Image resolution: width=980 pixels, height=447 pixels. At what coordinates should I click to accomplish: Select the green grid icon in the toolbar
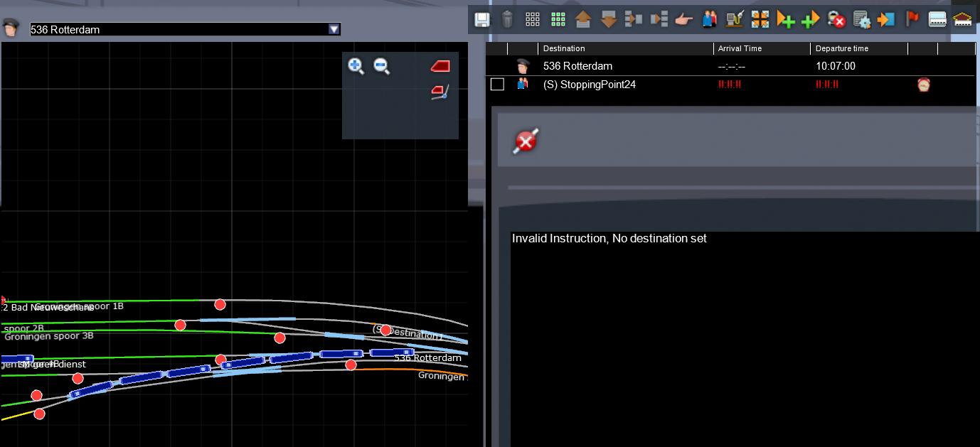click(x=558, y=19)
